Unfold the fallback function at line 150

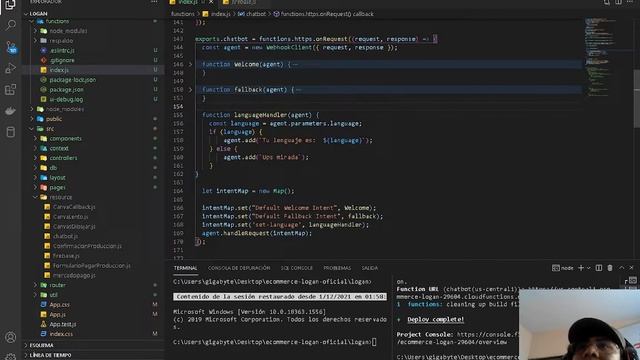(190, 90)
